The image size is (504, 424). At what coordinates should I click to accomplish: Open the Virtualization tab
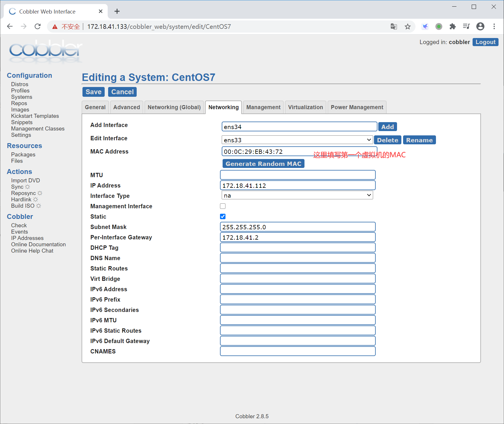pos(305,107)
